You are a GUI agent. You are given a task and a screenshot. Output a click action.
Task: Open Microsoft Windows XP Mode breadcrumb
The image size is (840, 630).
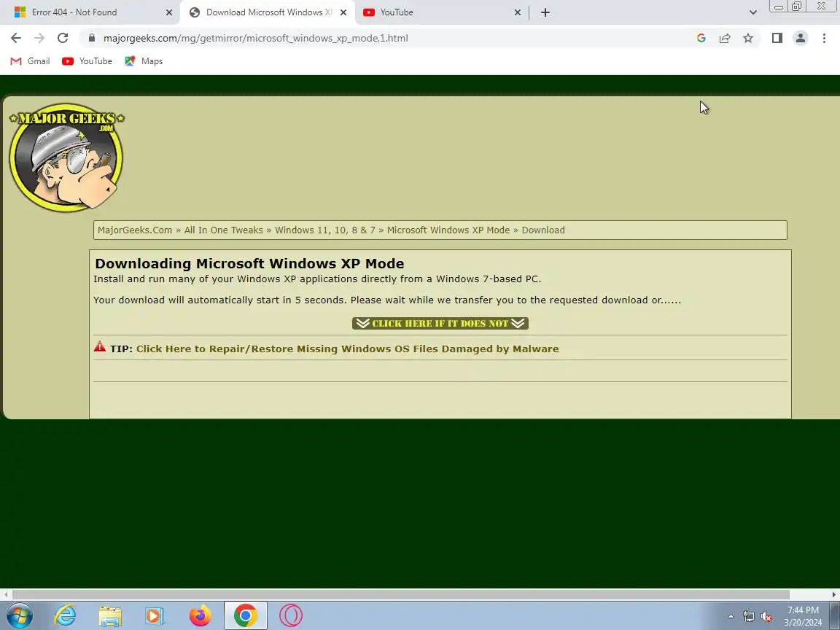(448, 230)
